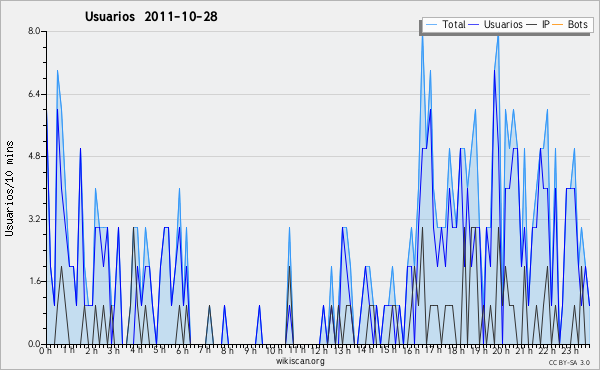
Task: Click the y-axis label 'Usuarios/10 mins'
Action: (9, 189)
